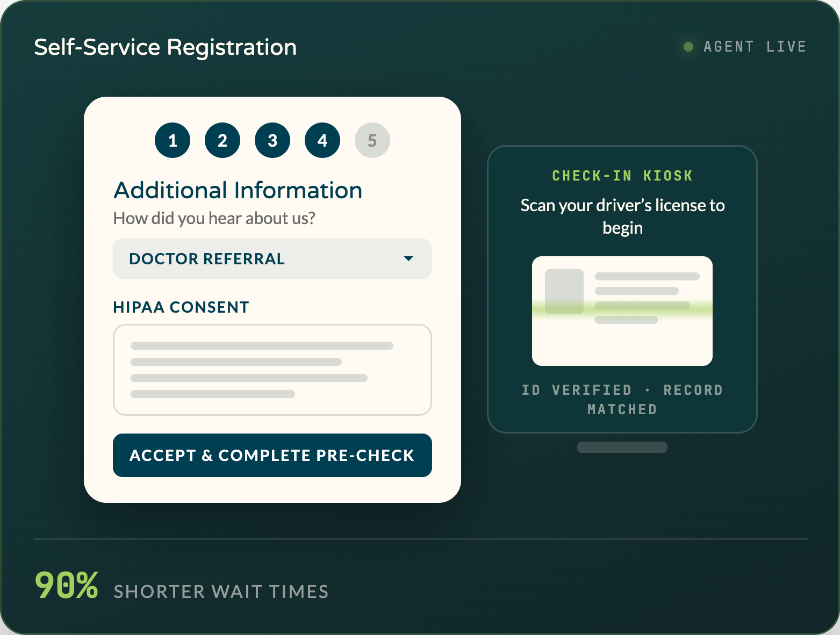Click the scanned driver's license card
The image size is (840, 635).
point(622,311)
